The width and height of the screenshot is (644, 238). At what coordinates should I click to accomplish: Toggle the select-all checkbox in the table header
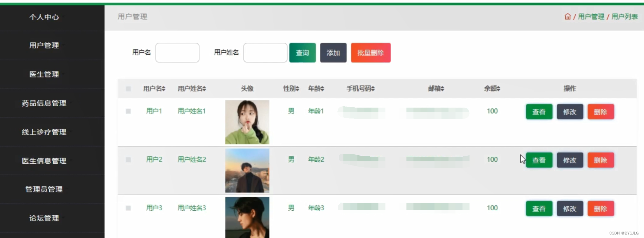[128, 89]
